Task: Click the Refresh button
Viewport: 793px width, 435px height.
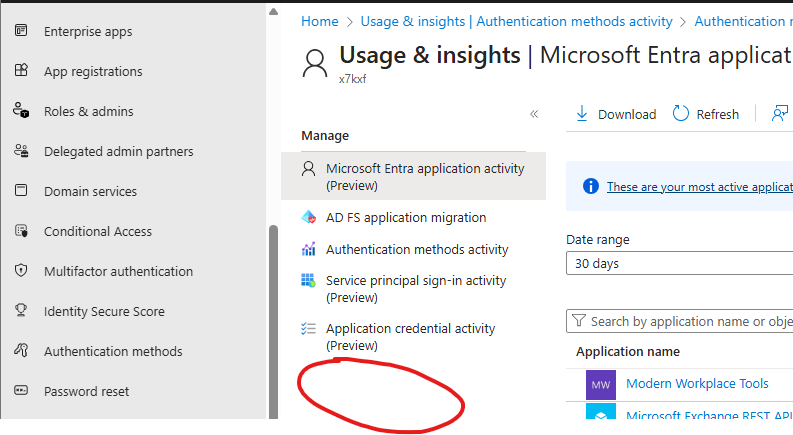Action: (x=706, y=114)
